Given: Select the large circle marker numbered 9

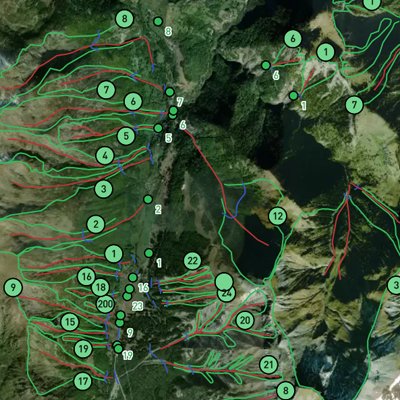Looking at the screenshot, I should [x=13, y=287].
